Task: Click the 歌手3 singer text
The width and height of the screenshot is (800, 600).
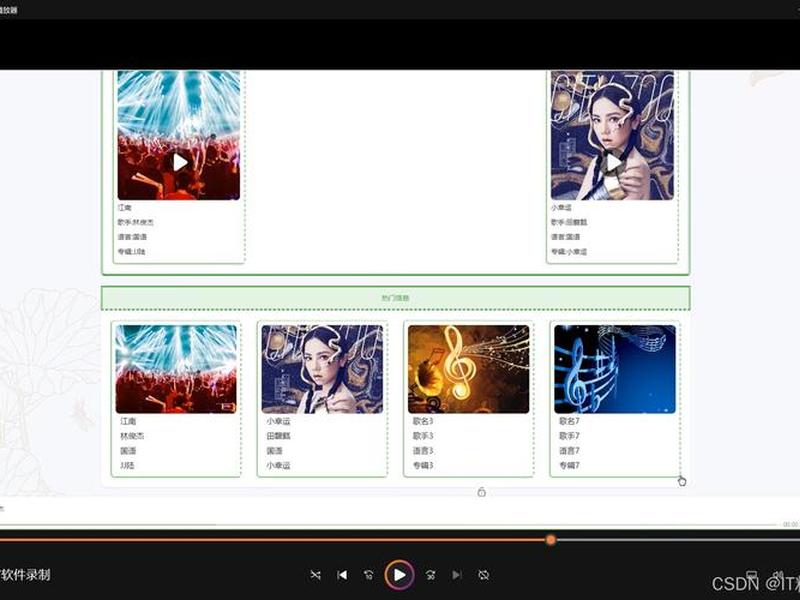Action: tap(423, 436)
